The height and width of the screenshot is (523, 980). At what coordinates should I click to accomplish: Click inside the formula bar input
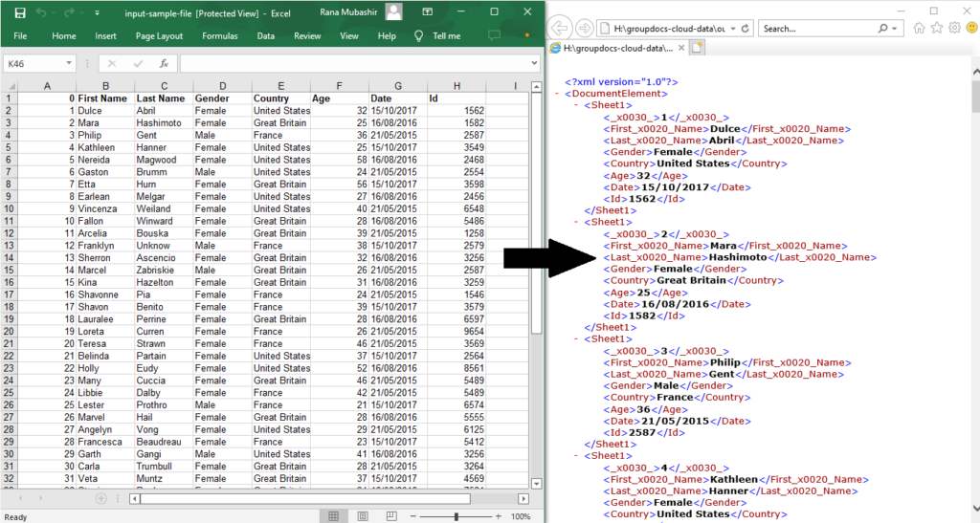354,64
